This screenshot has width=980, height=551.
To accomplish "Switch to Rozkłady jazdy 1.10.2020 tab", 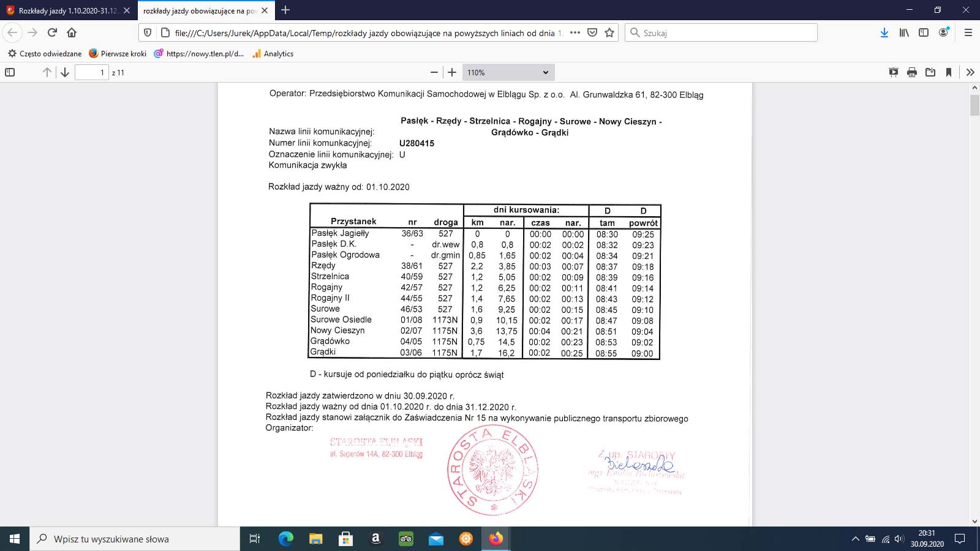I will click(x=67, y=10).
